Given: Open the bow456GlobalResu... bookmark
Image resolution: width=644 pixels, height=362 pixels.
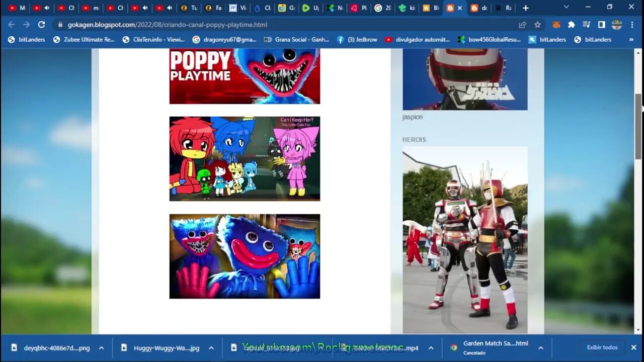Looking at the screenshot, I should coord(490,39).
